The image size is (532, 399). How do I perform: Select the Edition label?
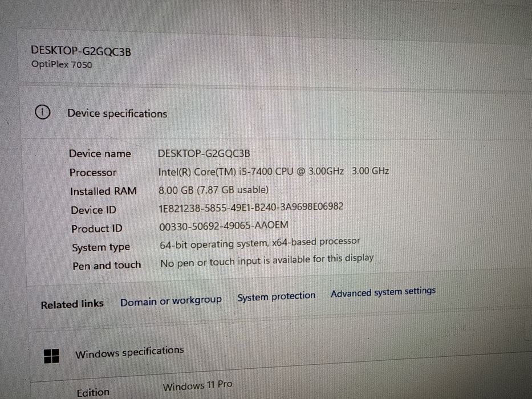coord(93,393)
